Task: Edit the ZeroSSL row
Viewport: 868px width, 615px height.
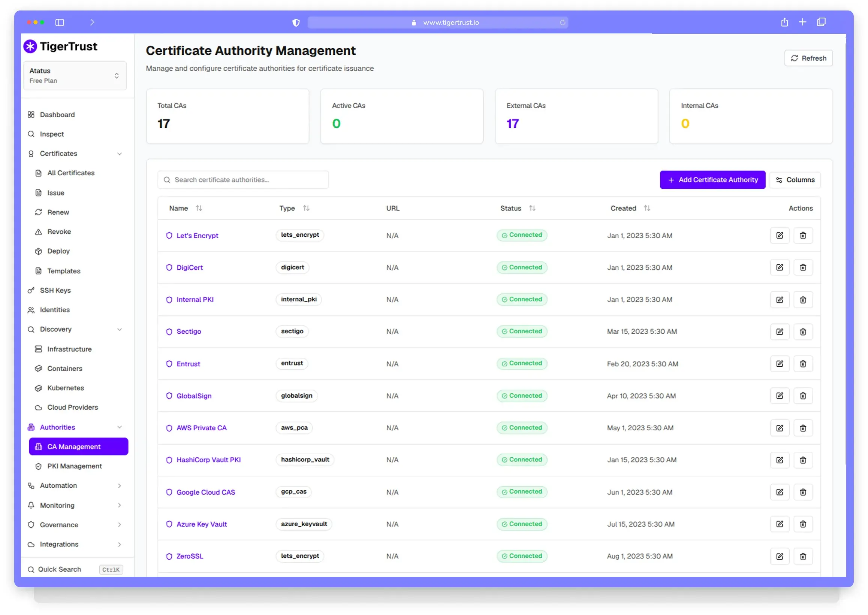Action: (x=779, y=556)
